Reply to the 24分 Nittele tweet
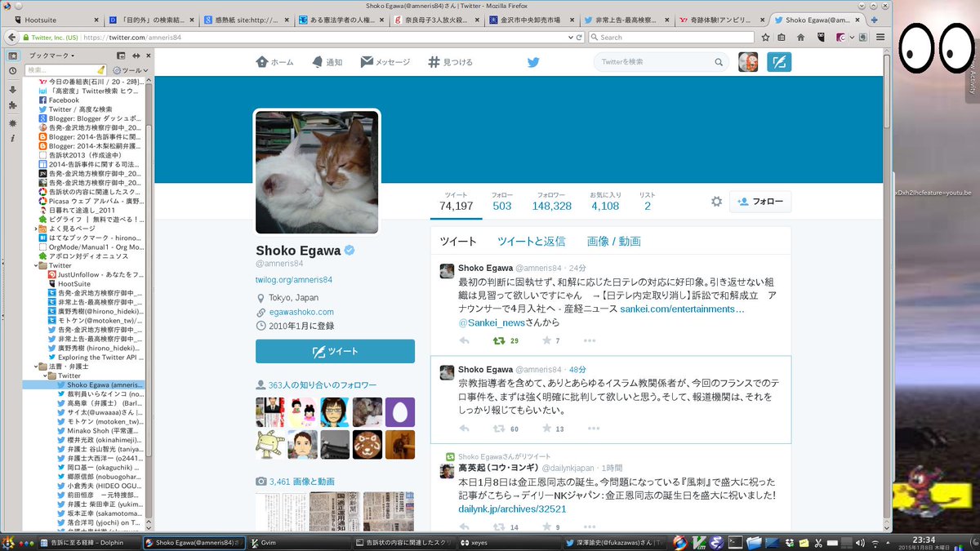 point(465,340)
